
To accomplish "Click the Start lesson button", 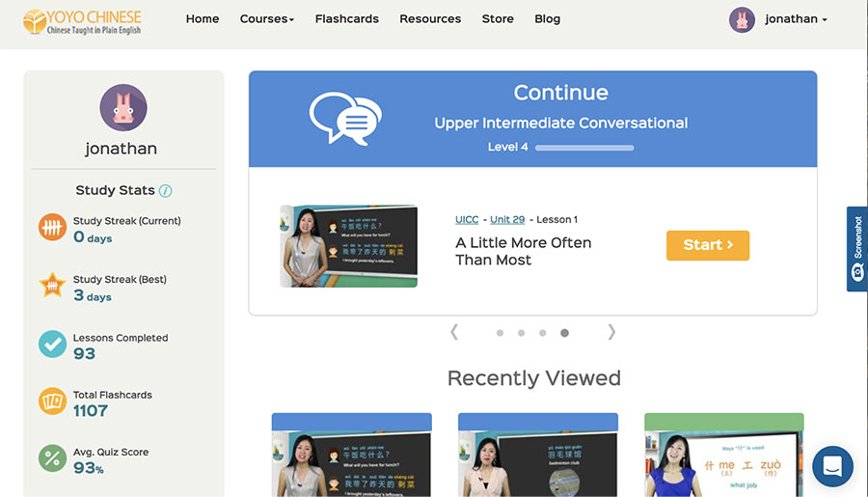I will tap(708, 245).
